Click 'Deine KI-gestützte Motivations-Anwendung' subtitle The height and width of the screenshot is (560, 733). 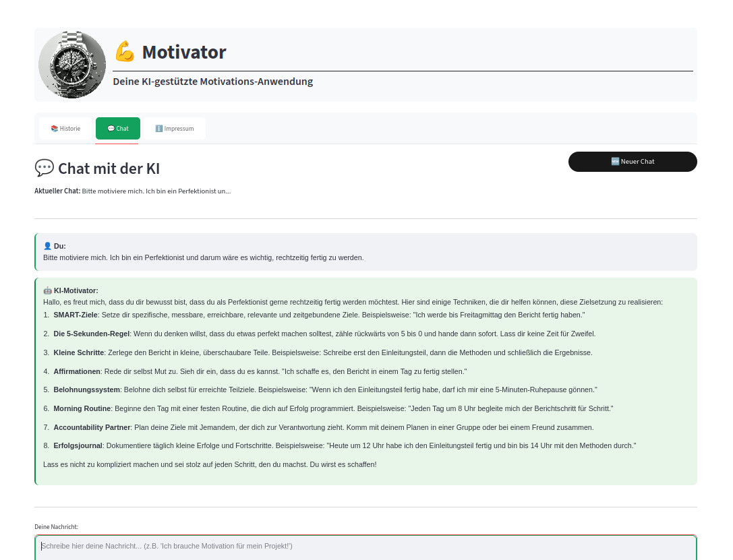(212, 82)
